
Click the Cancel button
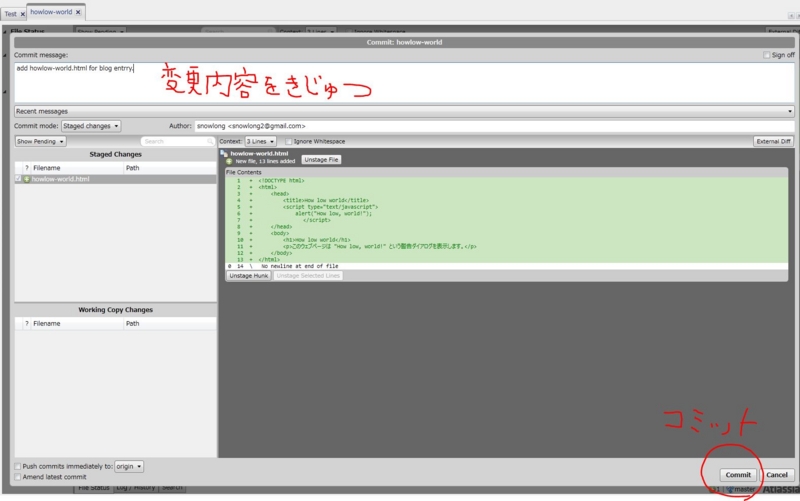[777, 475]
